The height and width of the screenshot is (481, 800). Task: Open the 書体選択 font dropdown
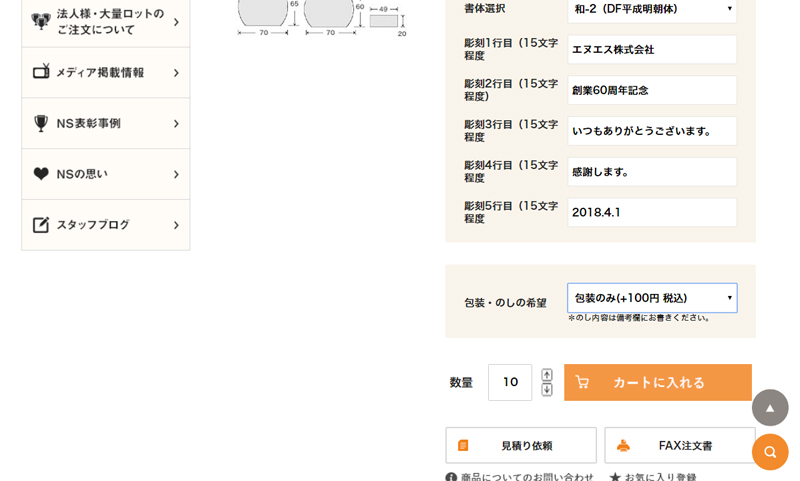652,9
